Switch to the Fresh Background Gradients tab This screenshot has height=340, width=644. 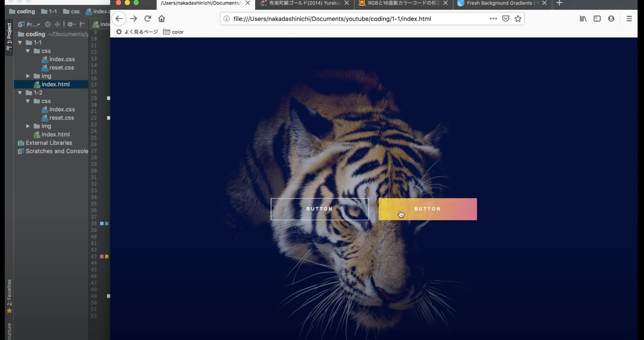pos(499,3)
